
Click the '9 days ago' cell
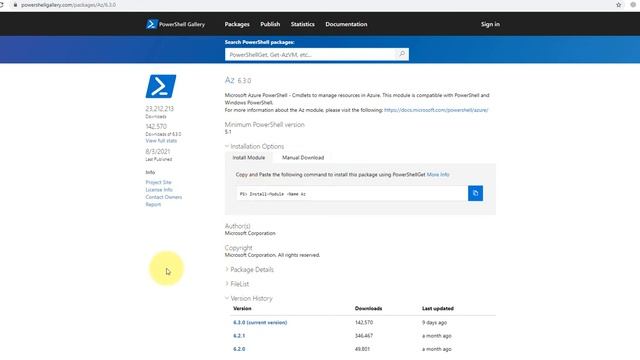click(x=434, y=322)
